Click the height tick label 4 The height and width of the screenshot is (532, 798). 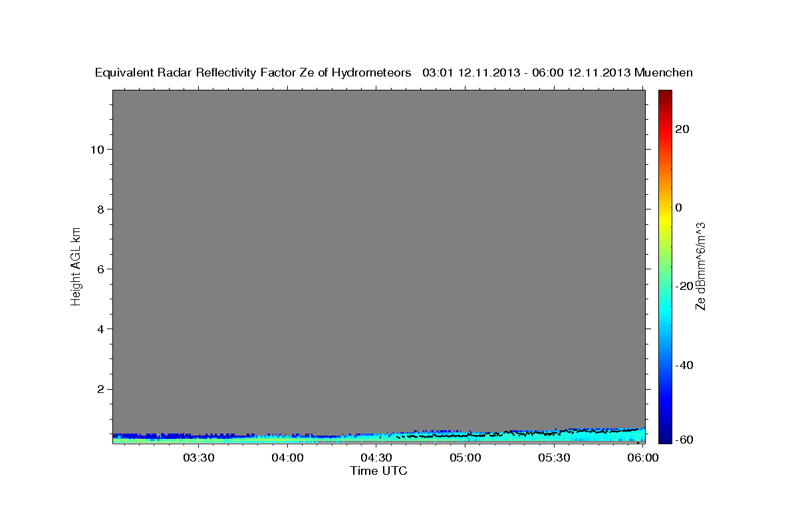100,329
